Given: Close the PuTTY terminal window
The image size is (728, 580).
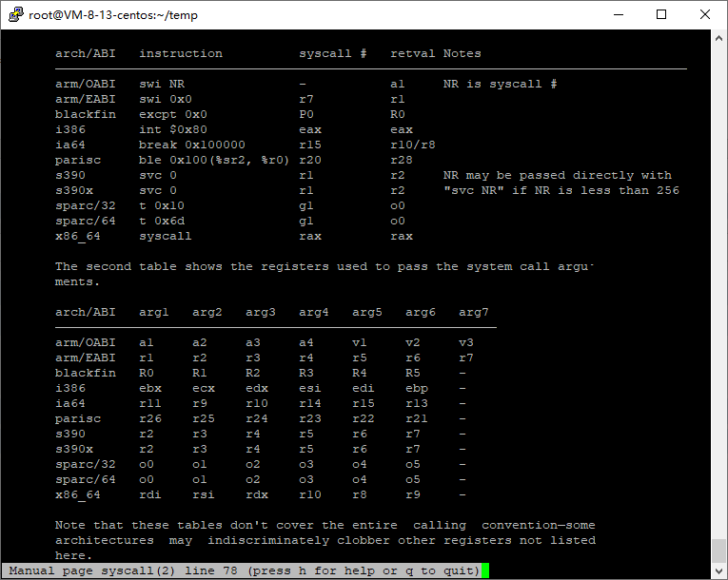Looking at the screenshot, I should tap(705, 14).
